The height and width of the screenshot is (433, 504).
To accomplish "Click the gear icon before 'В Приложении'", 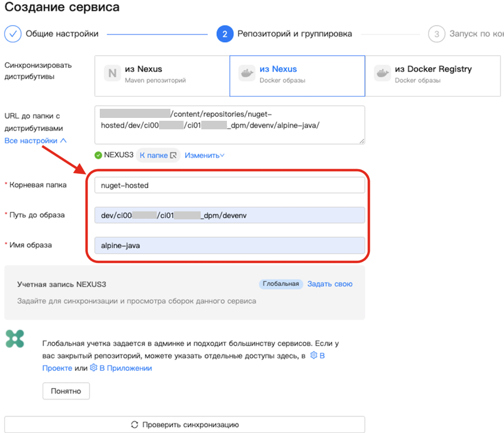I will click(94, 368).
